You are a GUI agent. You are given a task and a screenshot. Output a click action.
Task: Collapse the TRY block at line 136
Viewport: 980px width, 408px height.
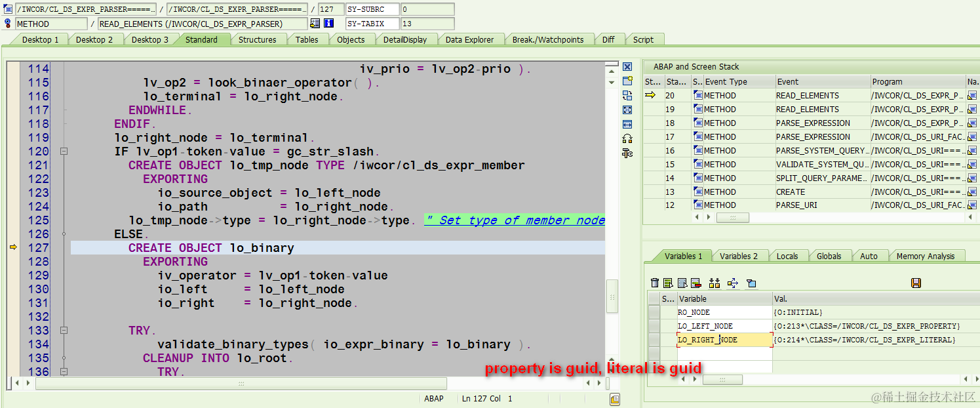point(64,372)
